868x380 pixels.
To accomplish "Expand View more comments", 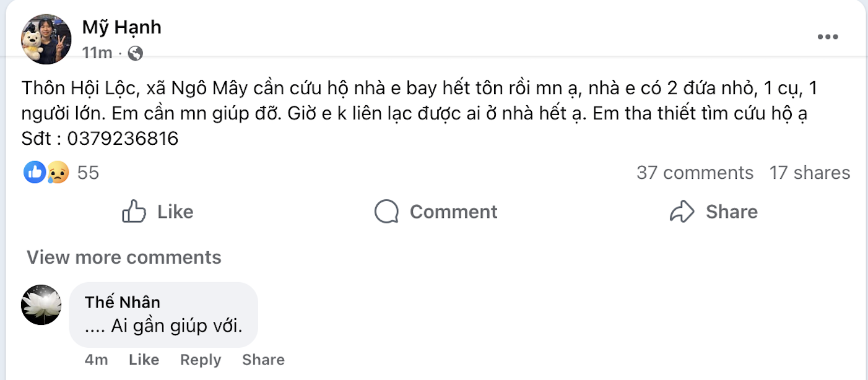I will pos(124,257).
